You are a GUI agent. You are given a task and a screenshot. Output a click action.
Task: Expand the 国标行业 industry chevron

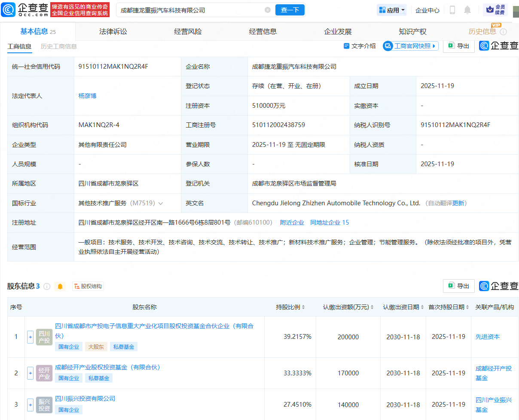click(161, 203)
